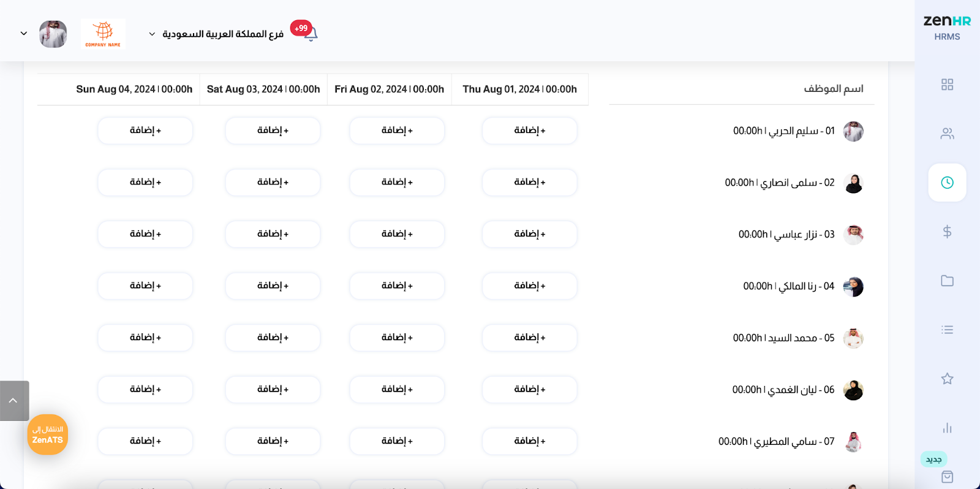This screenshot has height=489, width=980.
Task: Add entry for employee 04 on Sat Aug 03
Action: point(273,286)
